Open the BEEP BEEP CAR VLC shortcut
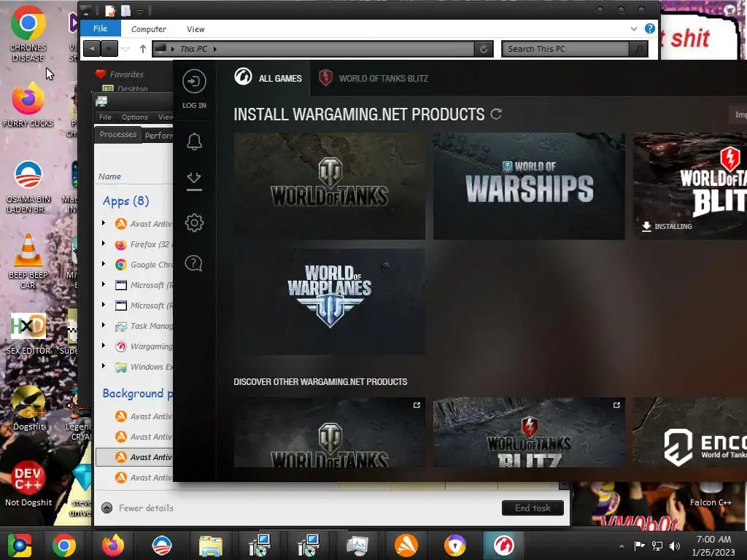Screen dimensions: 747x560 pyautogui.click(x=28, y=262)
